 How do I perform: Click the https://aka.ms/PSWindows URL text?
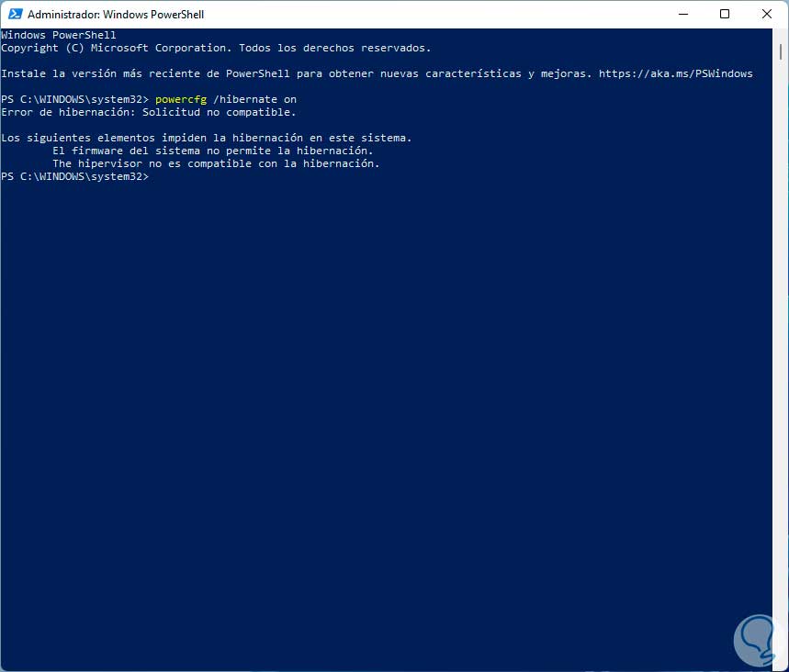(x=675, y=73)
